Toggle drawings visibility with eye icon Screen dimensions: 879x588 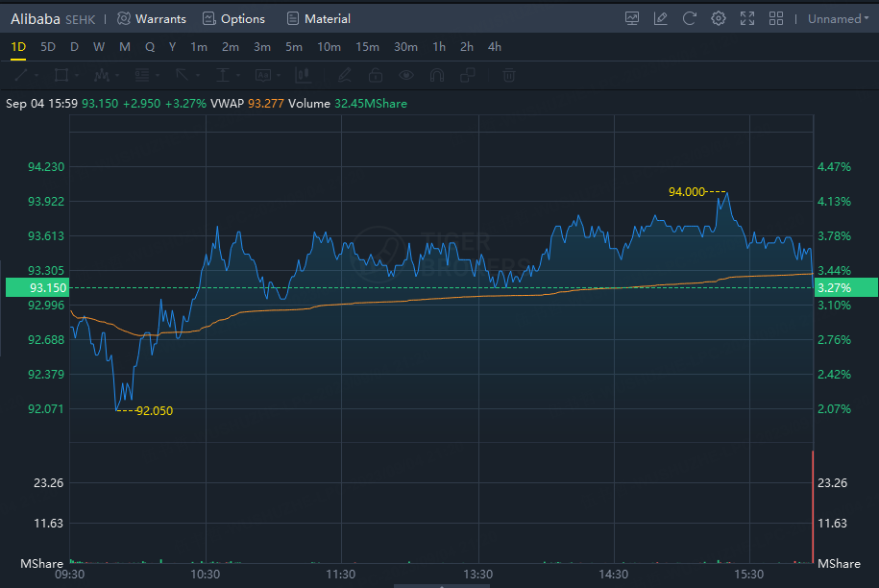pyautogui.click(x=406, y=75)
